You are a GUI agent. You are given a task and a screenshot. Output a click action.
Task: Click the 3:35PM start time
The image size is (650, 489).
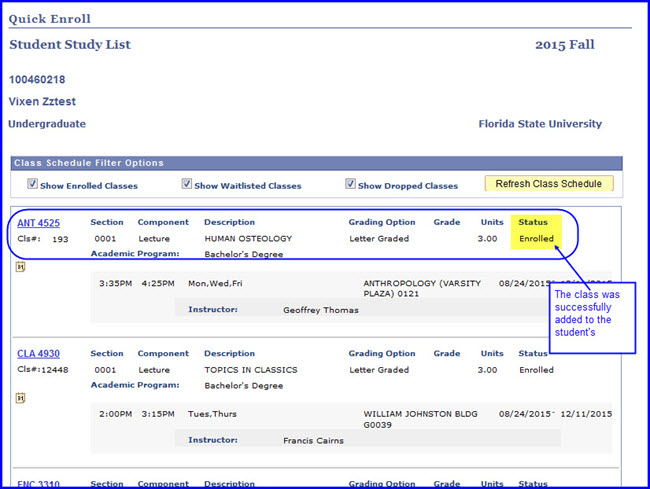116,283
